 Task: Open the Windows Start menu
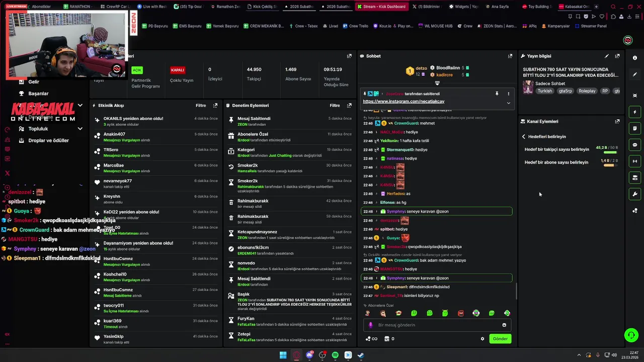283,355
